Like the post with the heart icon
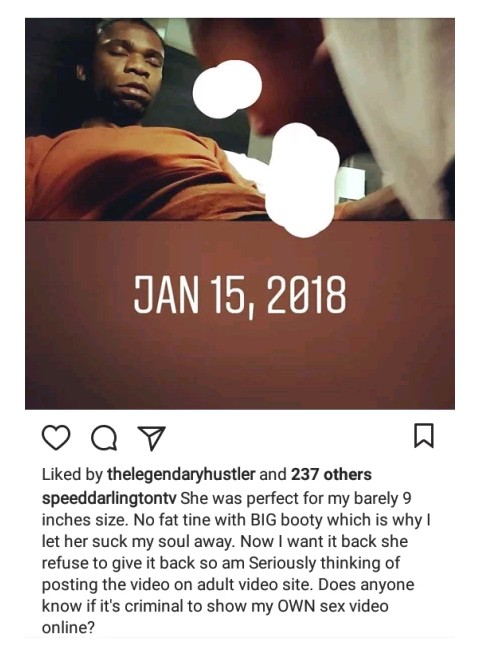This screenshot has width=480, height=648. click(56, 438)
